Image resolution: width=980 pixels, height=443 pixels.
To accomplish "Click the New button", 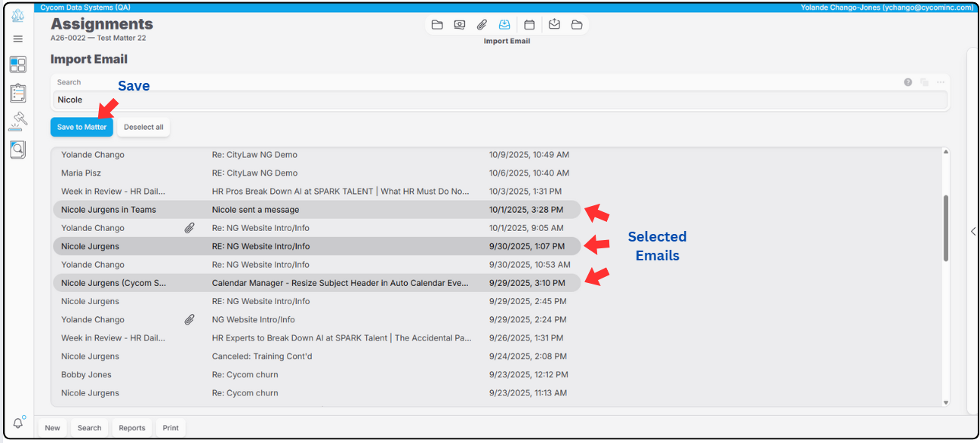I will point(52,428).
